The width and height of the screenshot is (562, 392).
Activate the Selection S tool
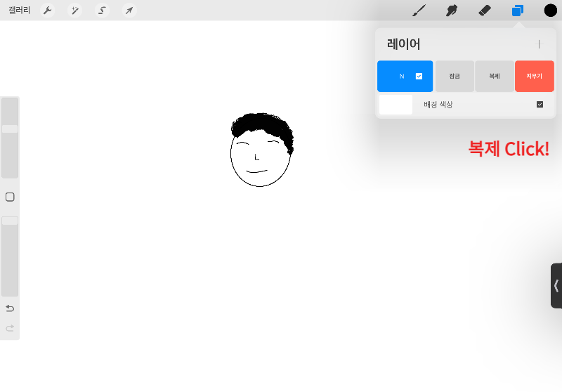pyautogui.click(x=102, y=11)
